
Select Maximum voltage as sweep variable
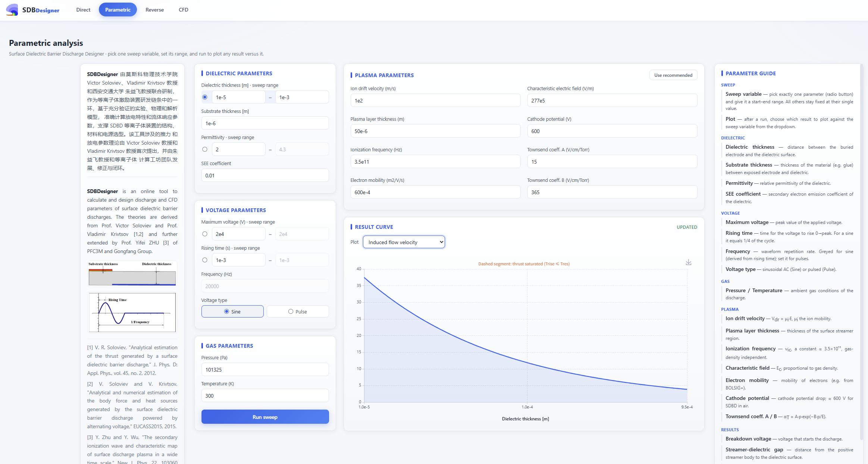click(x=205, y=234)
